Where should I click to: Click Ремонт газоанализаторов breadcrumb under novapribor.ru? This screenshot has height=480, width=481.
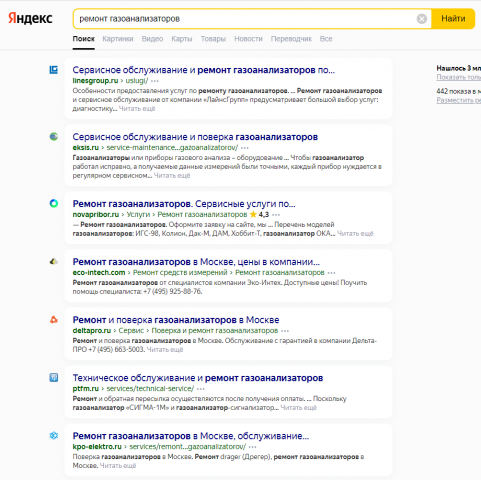click(x=202, y=214)
